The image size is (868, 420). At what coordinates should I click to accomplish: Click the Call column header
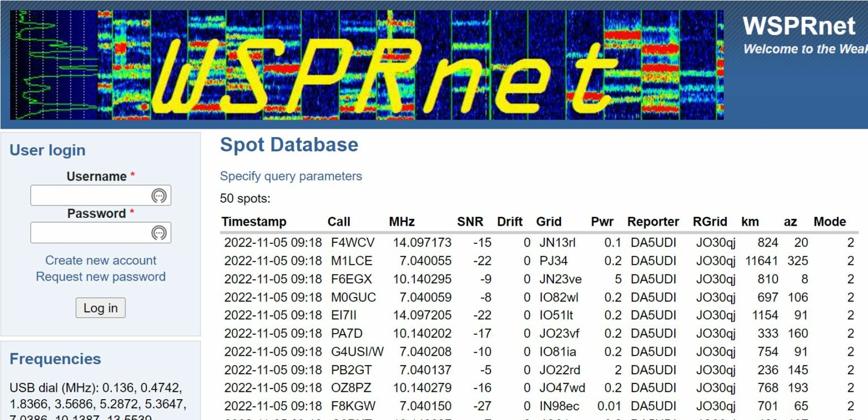(x=338, y=221)
